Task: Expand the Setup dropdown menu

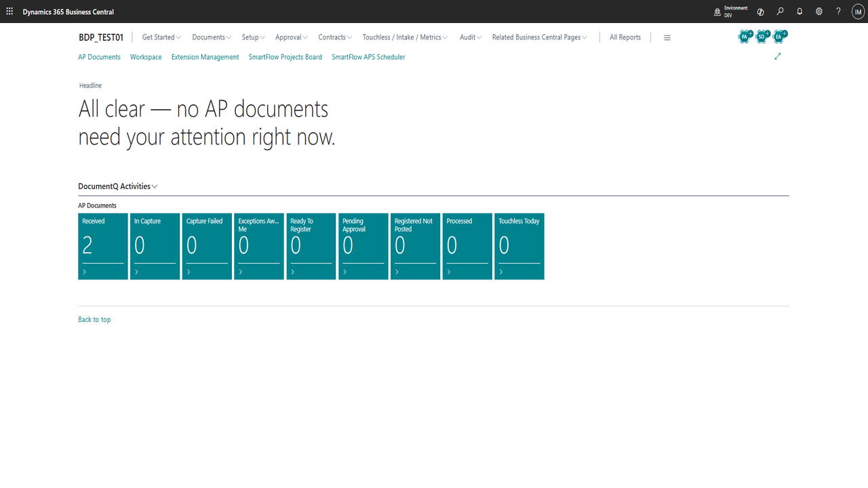Action: (x=253, y=37)
